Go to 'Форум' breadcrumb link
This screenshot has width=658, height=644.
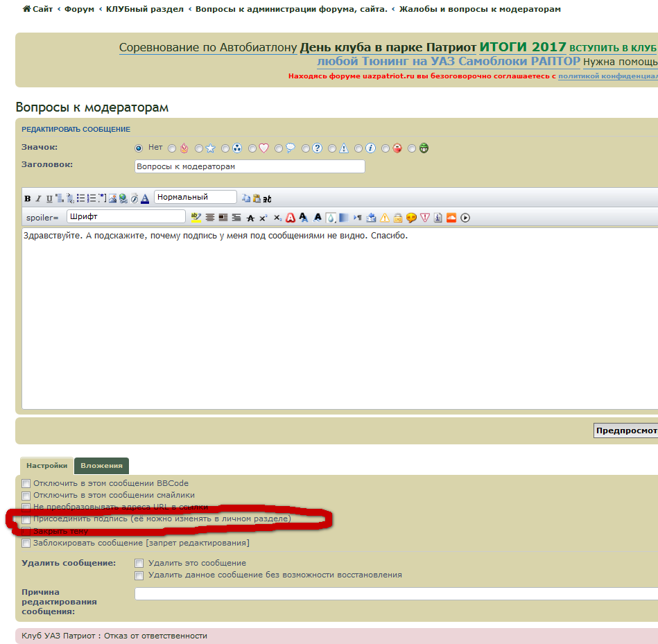coord(79,9)
